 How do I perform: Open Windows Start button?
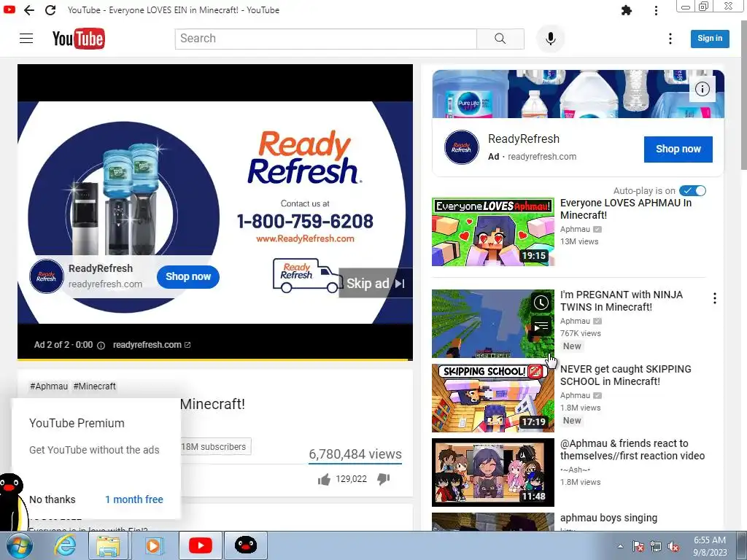click(19, 546)
